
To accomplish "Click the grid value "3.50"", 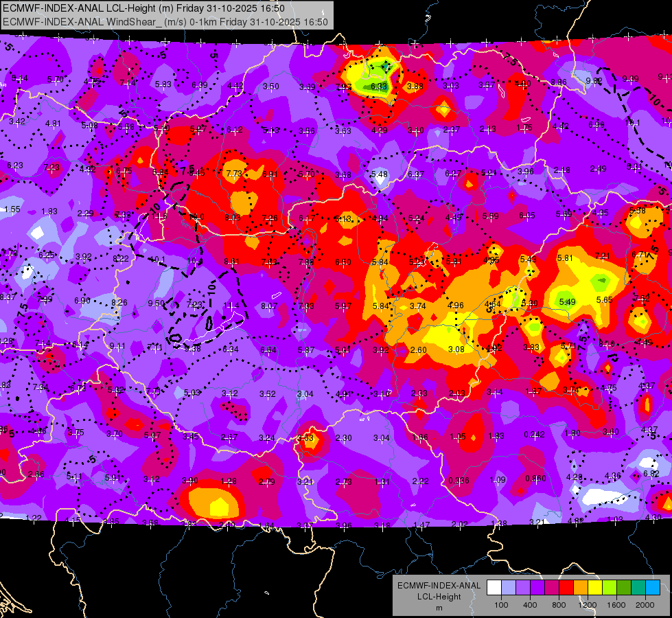I will click(271, 87).
